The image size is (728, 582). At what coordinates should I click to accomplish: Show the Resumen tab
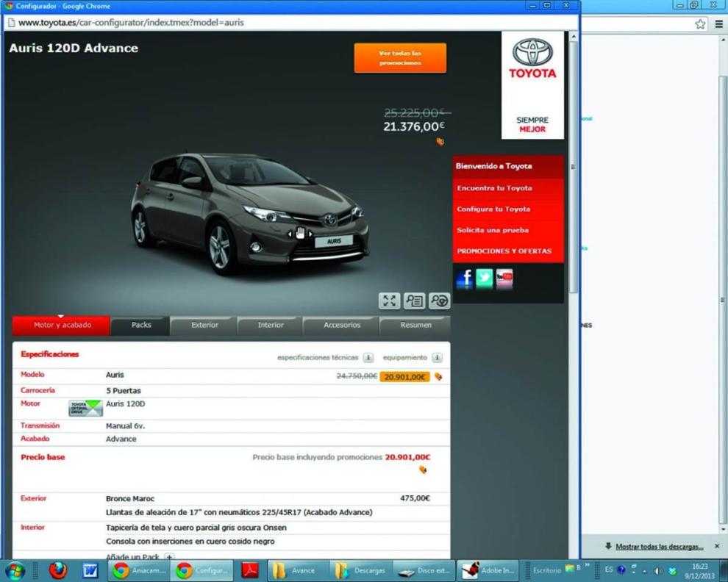[x=415, y=326]
